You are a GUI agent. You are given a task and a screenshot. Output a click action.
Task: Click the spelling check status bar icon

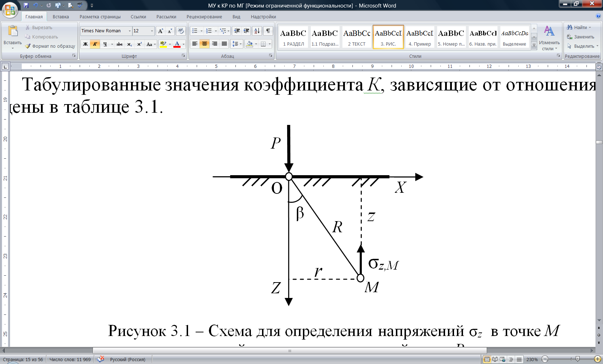(x=101, y=359)
